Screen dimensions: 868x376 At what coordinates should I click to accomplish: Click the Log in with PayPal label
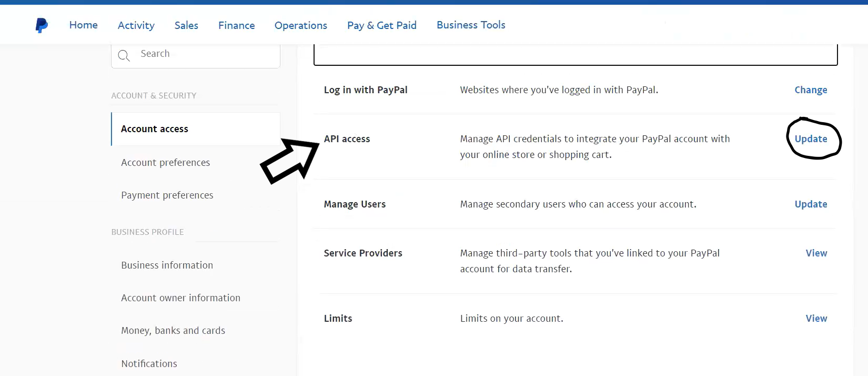tap(366, 90)
